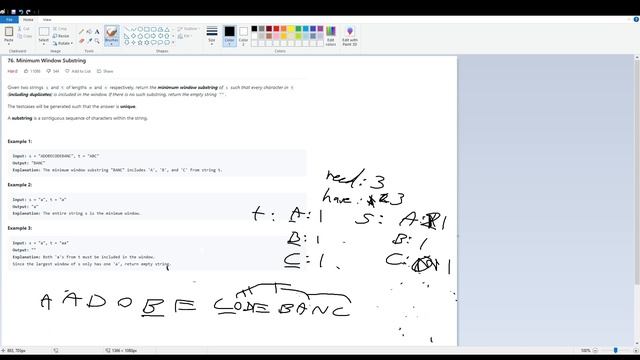Switch to the Home ribbon tab
This screenshot has height=360, width=640.
[28, 20]
